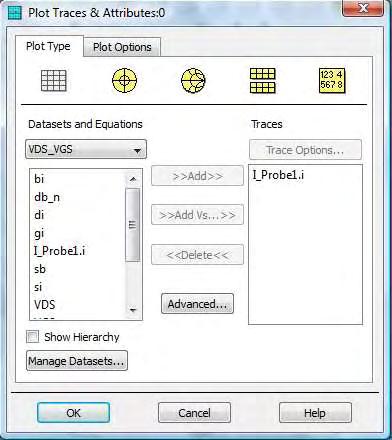Image resolution: width=392 pixels, height=440 pixels.
Task: Enable the Show Hierarchy checkbox
Action: tap(33, 337)
